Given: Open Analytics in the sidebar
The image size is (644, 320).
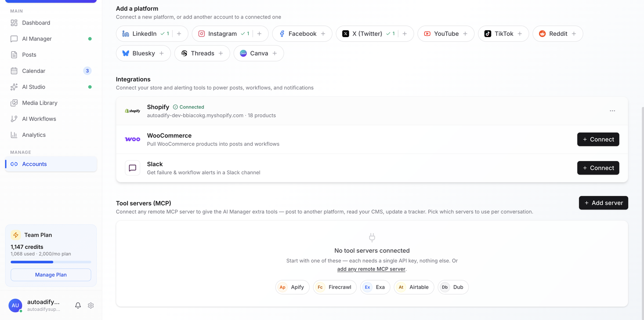Looking at the screenshot, I should point(51,135).
